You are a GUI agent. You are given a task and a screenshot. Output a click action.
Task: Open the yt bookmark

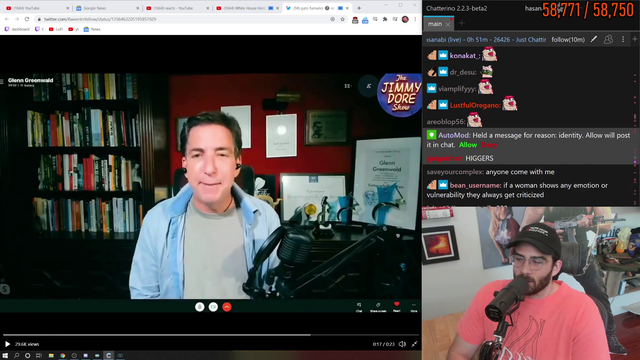pos(73,29)
